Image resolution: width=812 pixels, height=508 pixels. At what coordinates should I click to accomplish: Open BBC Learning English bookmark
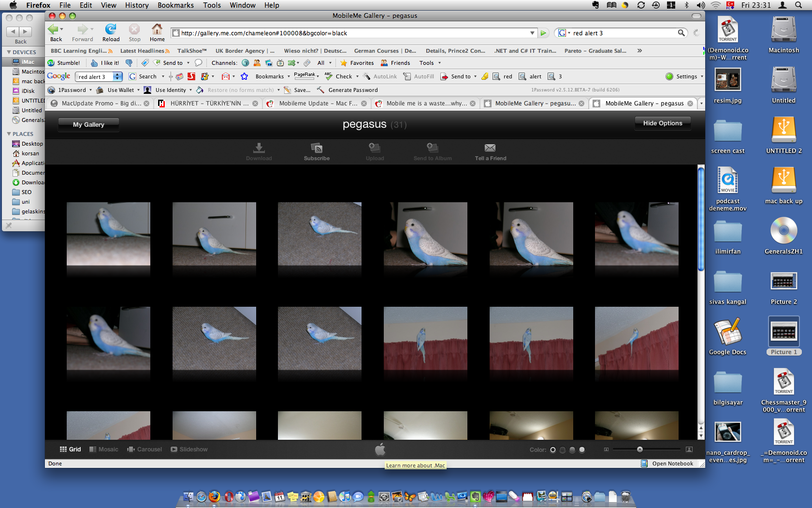pos(81,51)
